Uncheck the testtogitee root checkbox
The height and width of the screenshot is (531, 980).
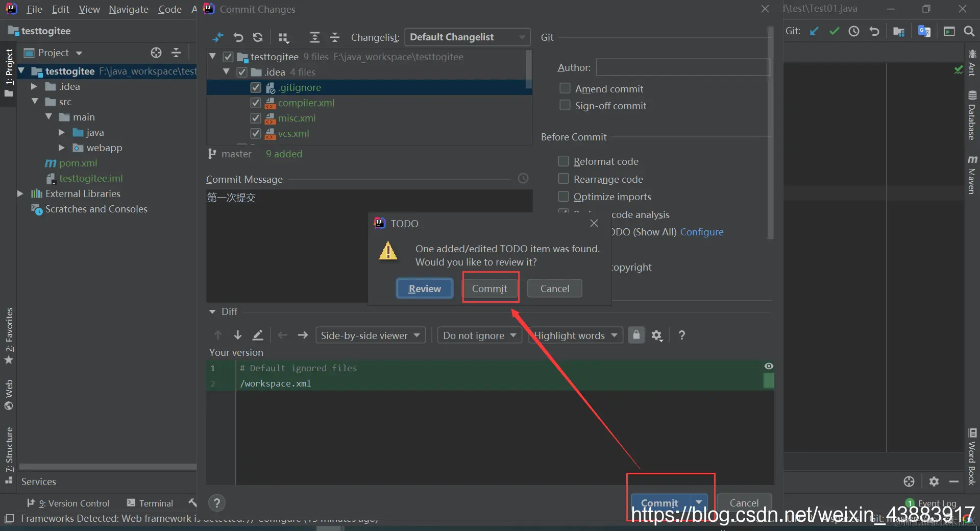click(228, 57)
